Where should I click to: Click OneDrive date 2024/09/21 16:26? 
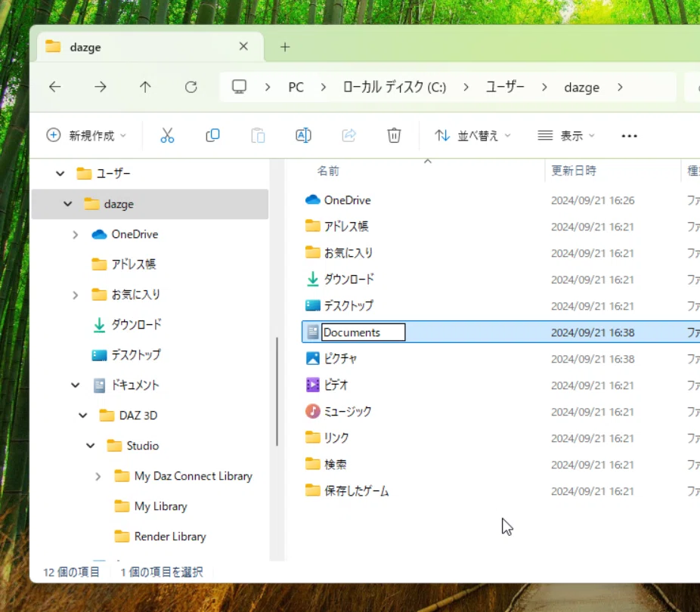593,200
